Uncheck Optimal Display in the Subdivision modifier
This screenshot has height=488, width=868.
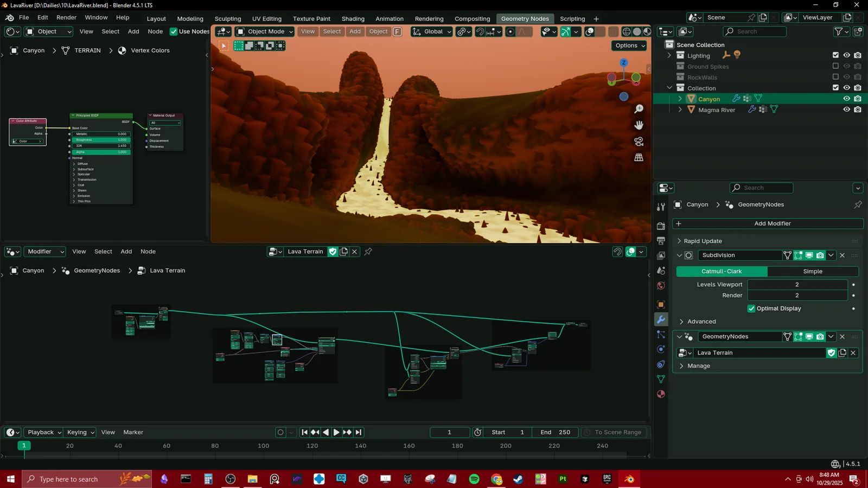[x=752, y=308]
